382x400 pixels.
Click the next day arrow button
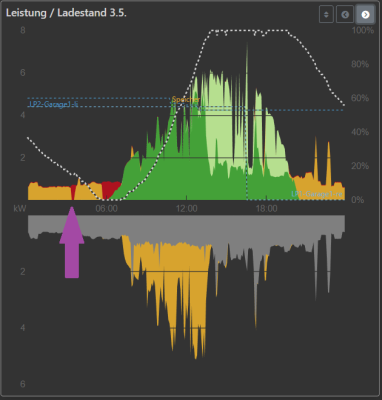pyautogui.click(x=365, y=15)
